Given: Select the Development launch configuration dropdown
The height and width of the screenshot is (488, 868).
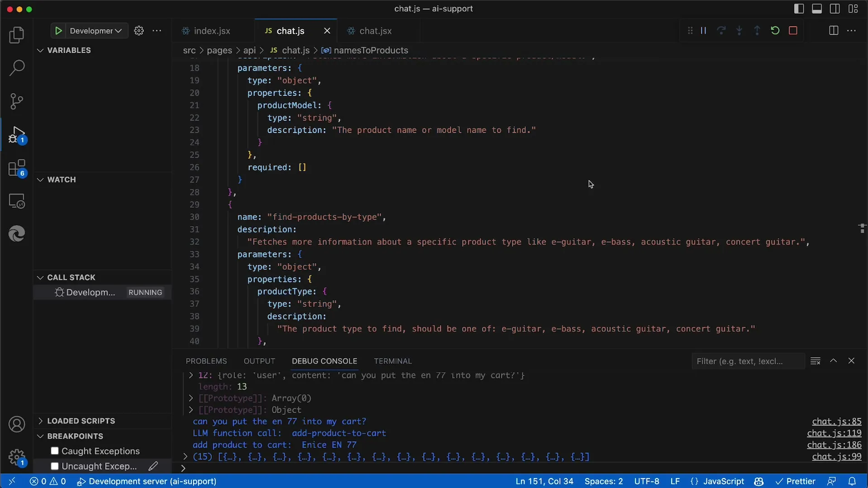Looking at the screenshot, I should click(x=95, y=31).
